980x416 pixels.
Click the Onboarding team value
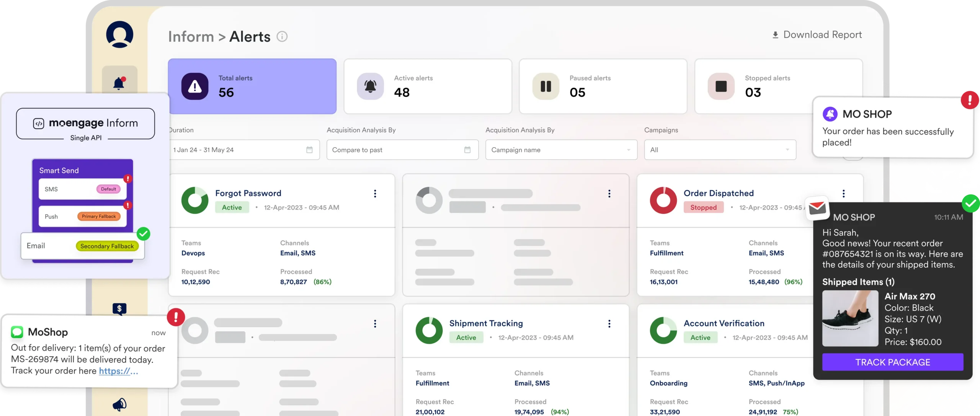point(668,383)
